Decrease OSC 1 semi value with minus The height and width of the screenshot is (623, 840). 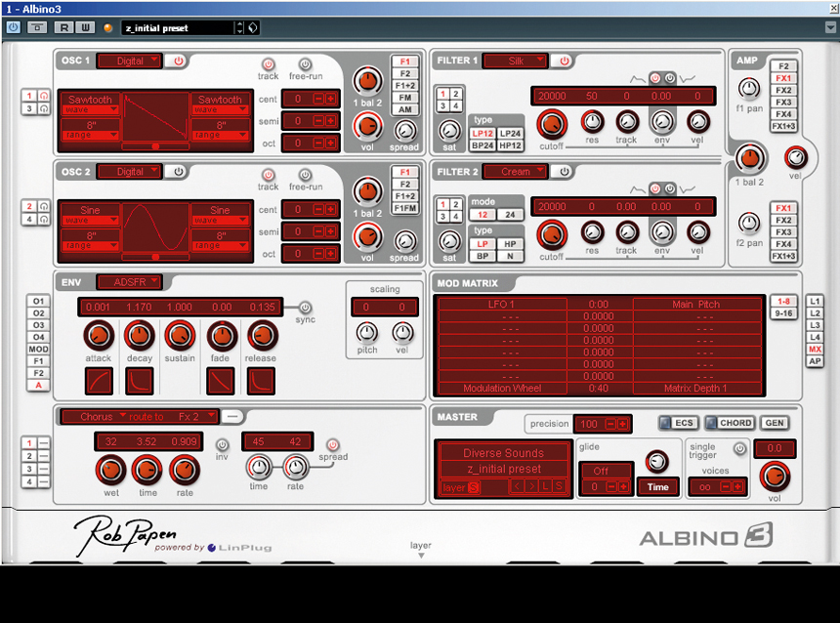point(318,121)
